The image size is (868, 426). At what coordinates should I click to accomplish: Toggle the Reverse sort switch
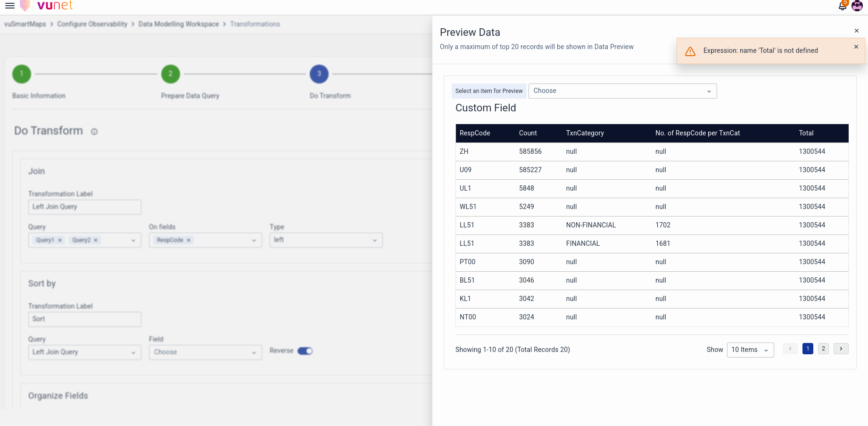(x=305, y=351)
